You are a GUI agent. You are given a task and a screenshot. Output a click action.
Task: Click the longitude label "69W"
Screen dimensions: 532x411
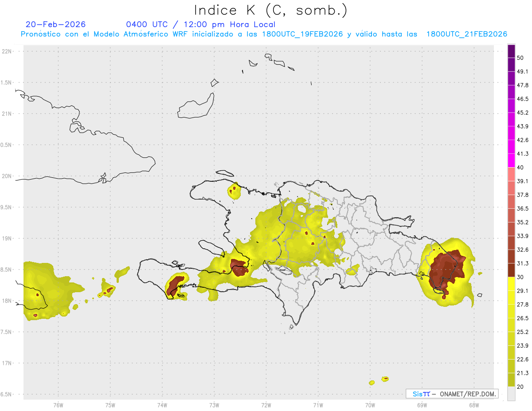coord(422,404)
